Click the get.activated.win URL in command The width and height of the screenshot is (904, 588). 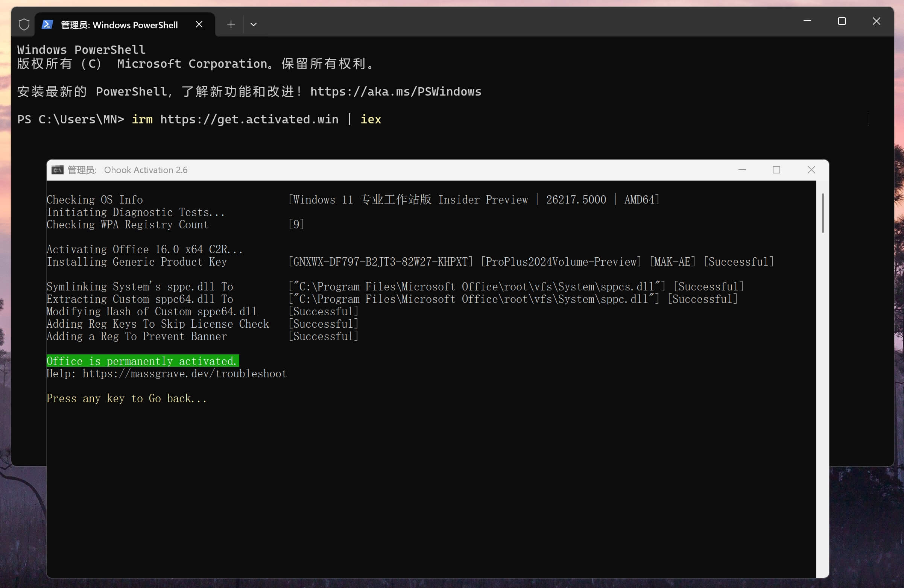pyautogui.click(x=249, y=120)
